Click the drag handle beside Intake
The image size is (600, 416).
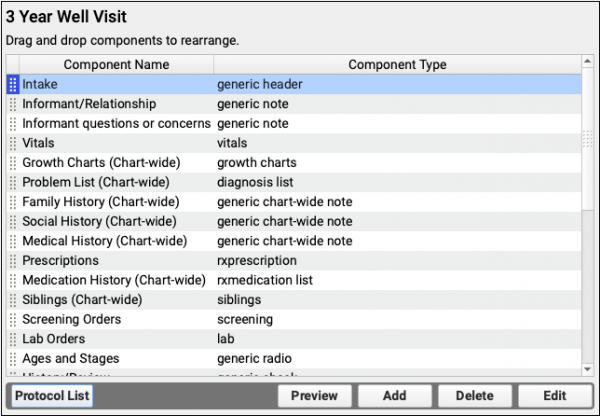pyautogui.click(x=13, y=85)
